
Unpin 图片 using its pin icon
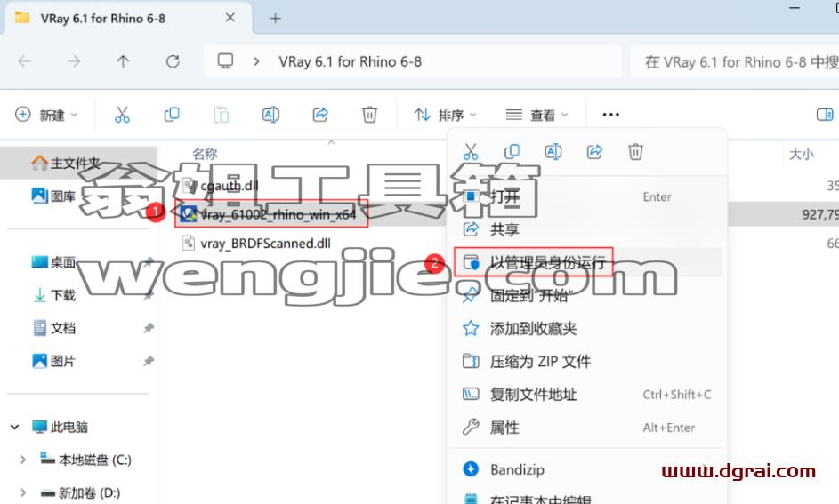(x=149, y=361)
